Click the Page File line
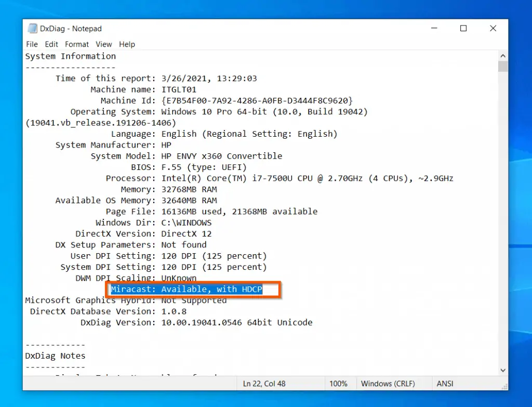Viewport: 532px width, 407px height. [x=211, y=212]
